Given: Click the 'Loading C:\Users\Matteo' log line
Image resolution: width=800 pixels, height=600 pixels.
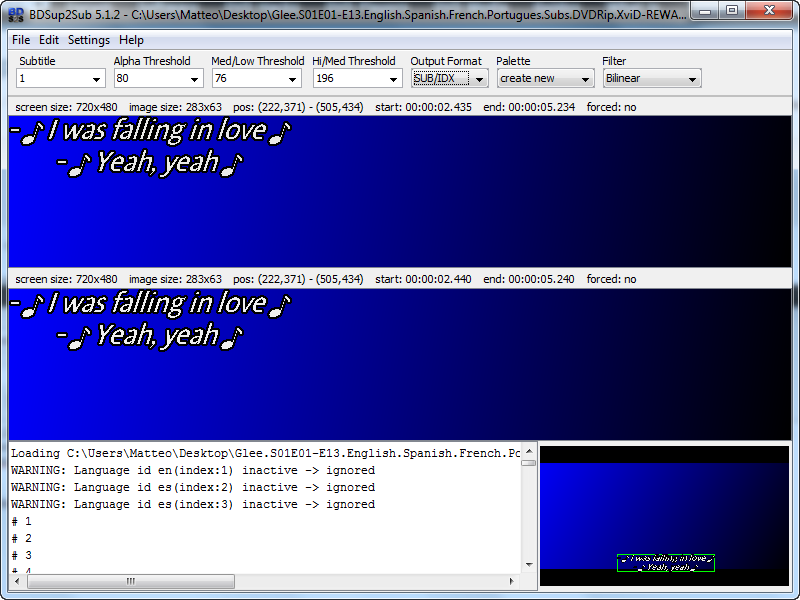Looking at the screenshot, I should pyautogui.click(x=265, y=454).
